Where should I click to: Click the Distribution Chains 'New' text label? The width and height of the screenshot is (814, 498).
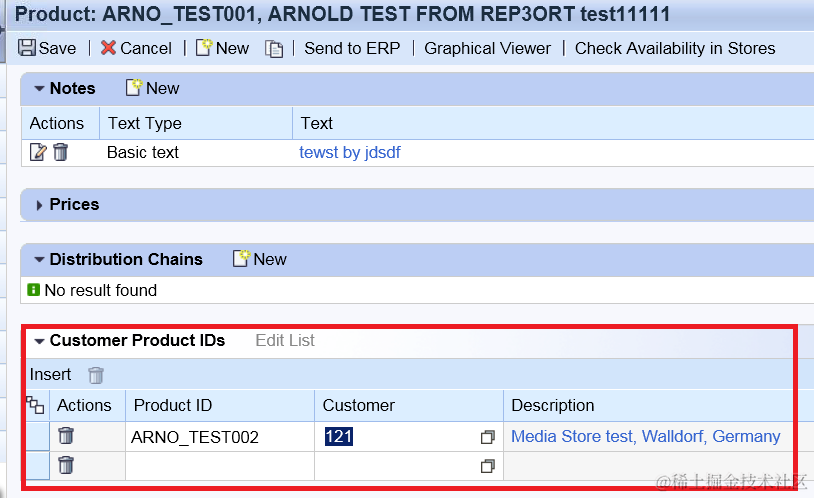click(x=270, y=259)
